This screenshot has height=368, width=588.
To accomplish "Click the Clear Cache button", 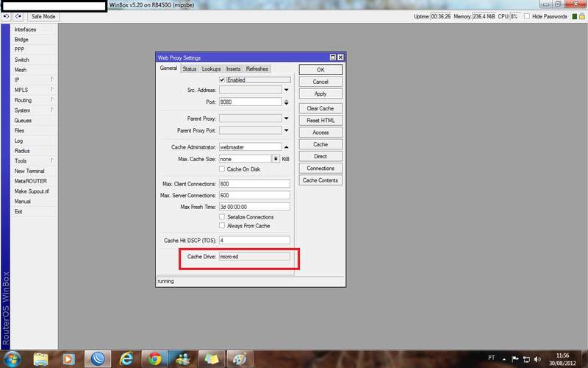I will [x=320, y=108].
